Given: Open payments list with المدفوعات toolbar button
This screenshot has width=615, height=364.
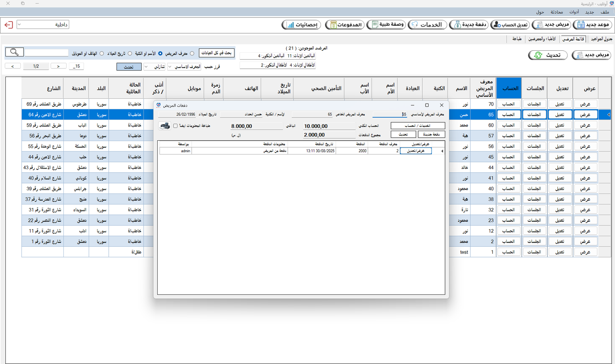Looking at the screenshot, I should [344, 25].
